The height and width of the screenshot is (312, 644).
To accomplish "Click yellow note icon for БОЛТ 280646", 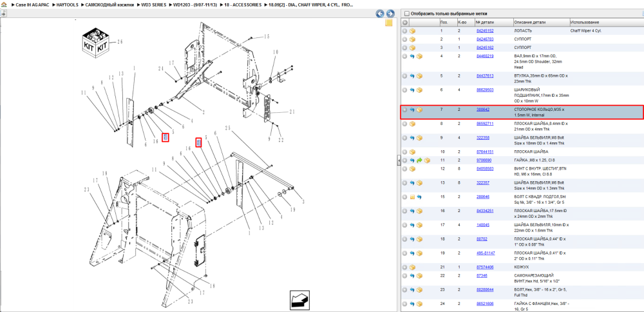I will (x=412, y=197).
